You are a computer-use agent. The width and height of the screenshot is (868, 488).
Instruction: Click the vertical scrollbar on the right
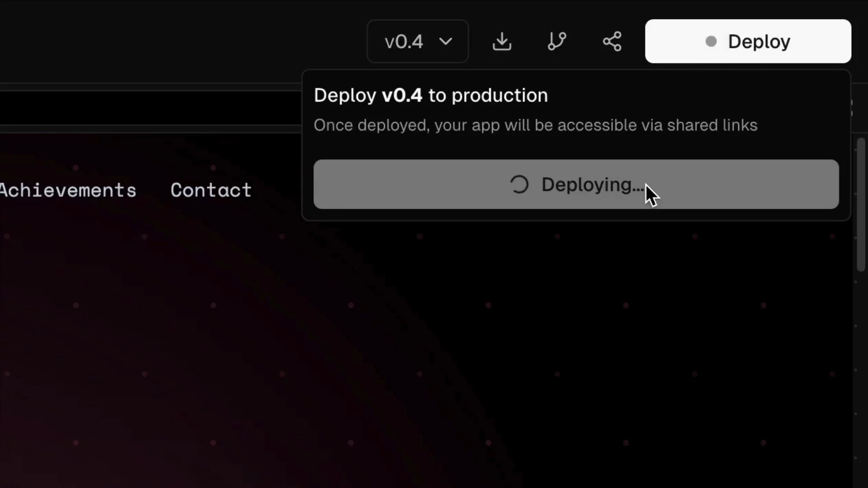coord(861,203)
